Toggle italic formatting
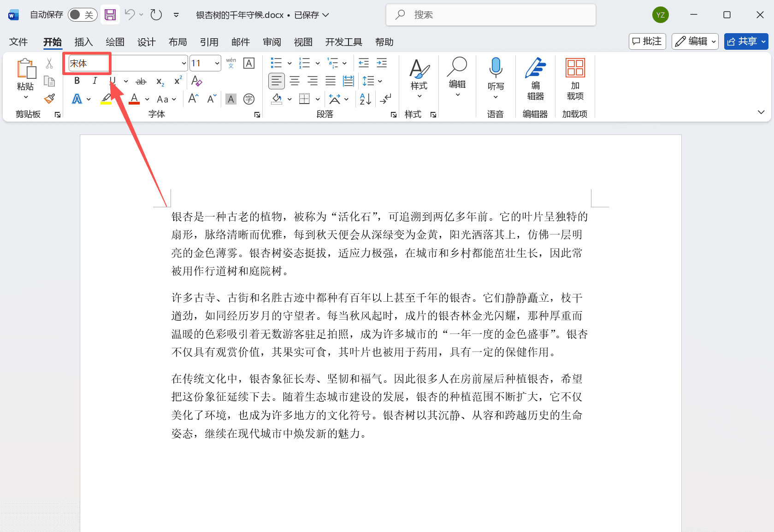This screenshot has width=774, height=532. click(x=95, y=81)
